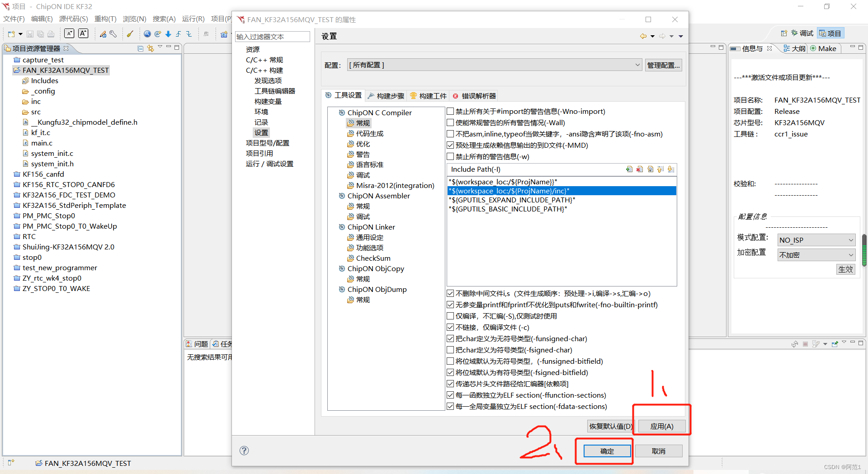Open the 搜索(A) menu
Image resolution: width=868 pixels, height=474 pixels.
pyautogui.click(x=164, y=19)
